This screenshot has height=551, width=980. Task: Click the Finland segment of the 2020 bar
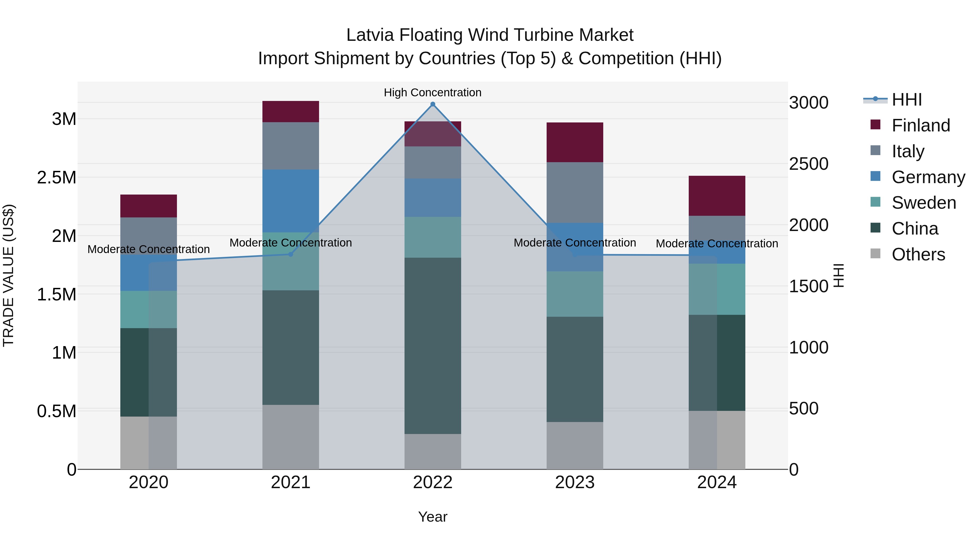click(x=149, y=206)
